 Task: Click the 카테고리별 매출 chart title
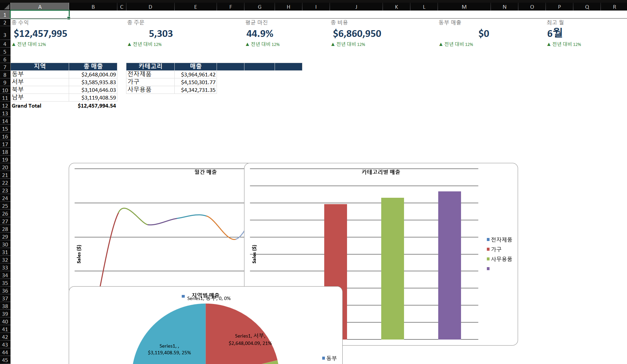pyautogui.click(x=381, y=172)
